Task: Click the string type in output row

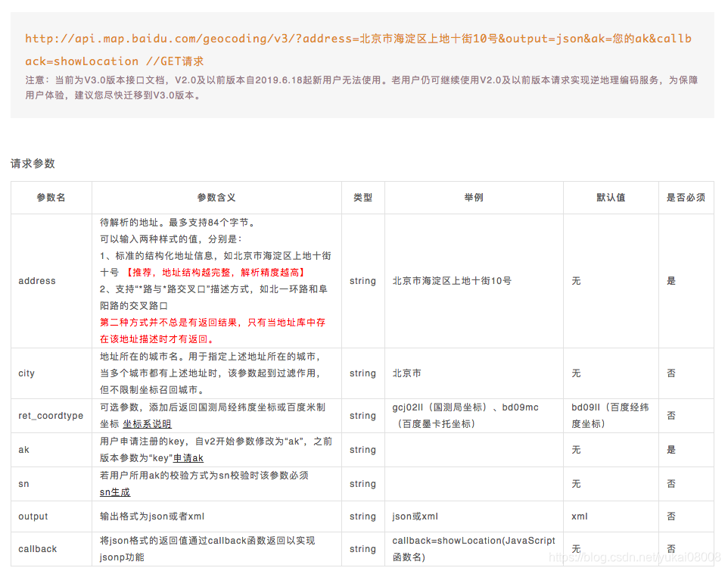Action: click(x=362, y=516)
